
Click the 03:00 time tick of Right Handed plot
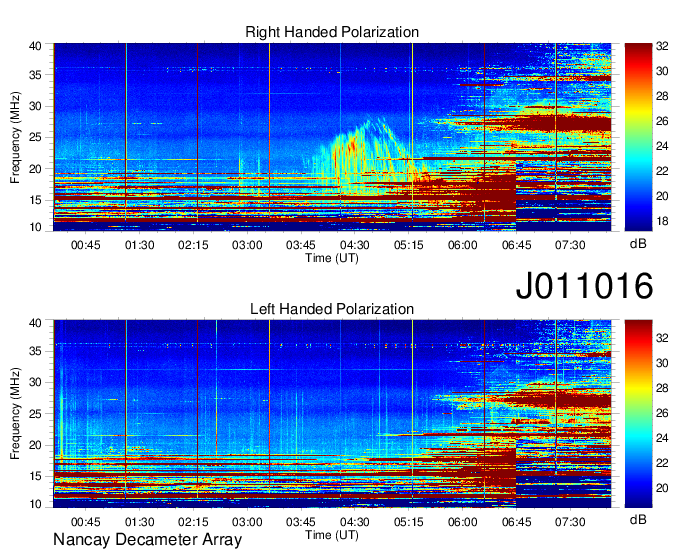click(247, 245)
